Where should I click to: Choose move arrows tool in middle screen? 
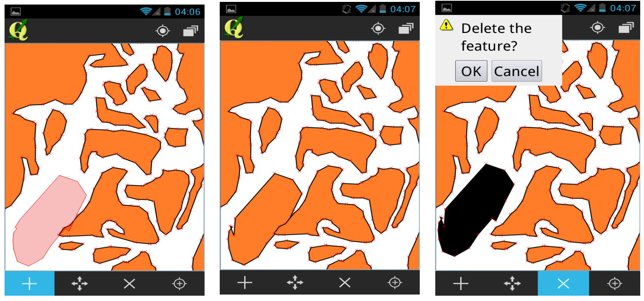point(295,282)
